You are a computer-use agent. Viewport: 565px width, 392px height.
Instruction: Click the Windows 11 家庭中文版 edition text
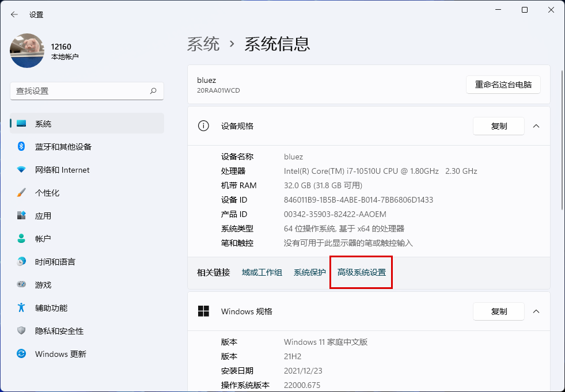326,342
